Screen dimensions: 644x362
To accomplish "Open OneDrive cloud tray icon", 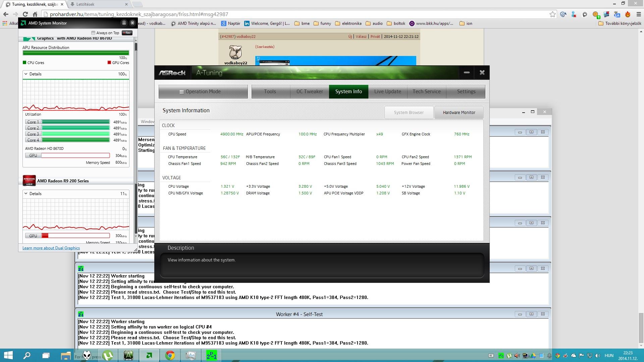I will (574, 356).
